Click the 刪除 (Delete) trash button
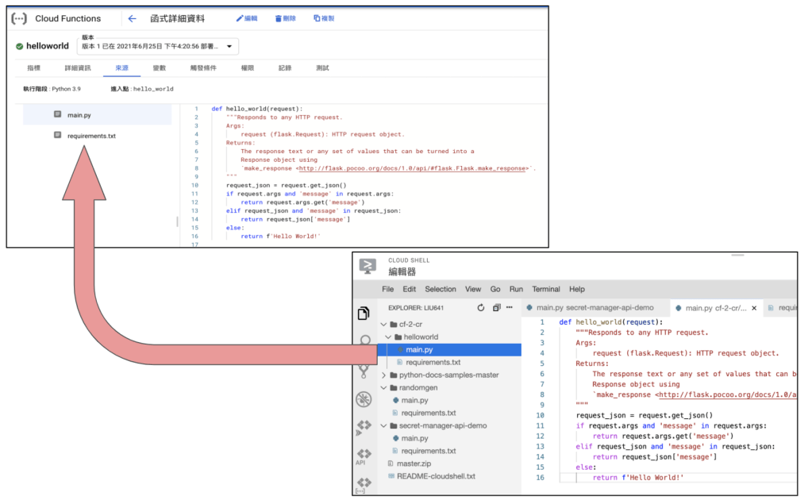812x504 pixels. pos(285,18)
